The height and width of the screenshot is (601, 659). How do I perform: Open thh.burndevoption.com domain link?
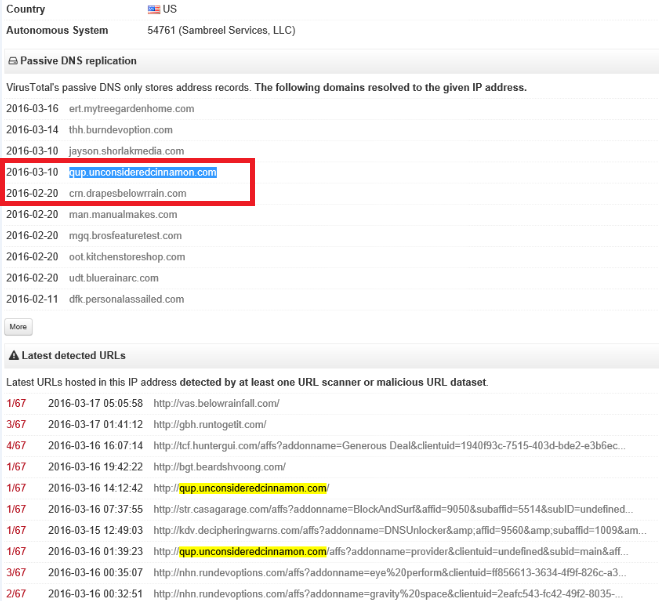pyautogui.click(x=121, y=129)
